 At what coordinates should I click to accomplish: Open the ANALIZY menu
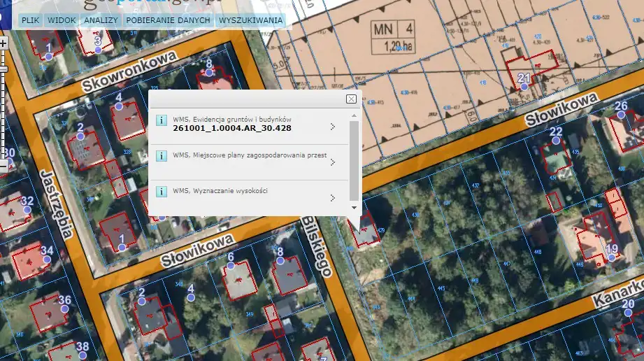(x=101, y=20)
